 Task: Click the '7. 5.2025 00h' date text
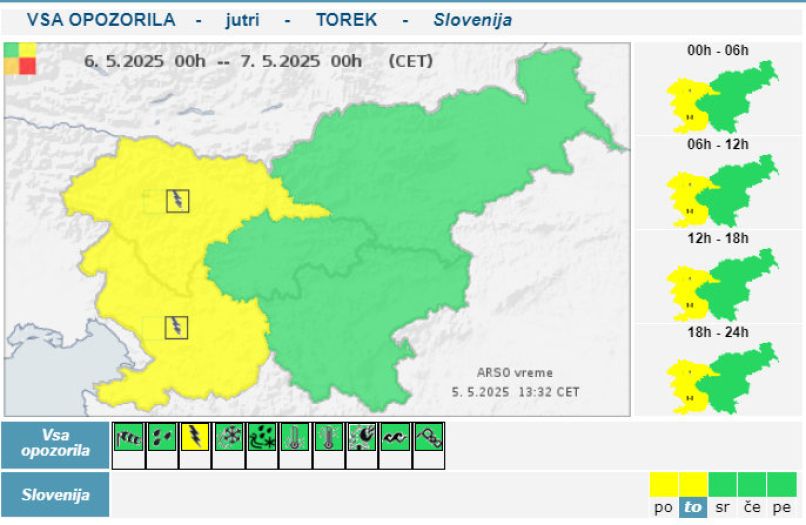(301, 61)
